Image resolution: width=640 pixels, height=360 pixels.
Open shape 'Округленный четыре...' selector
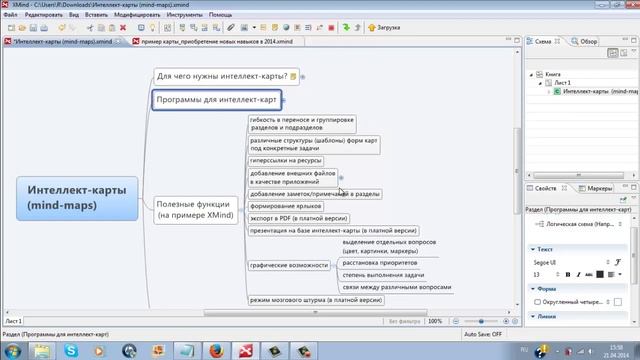(571, 302)
